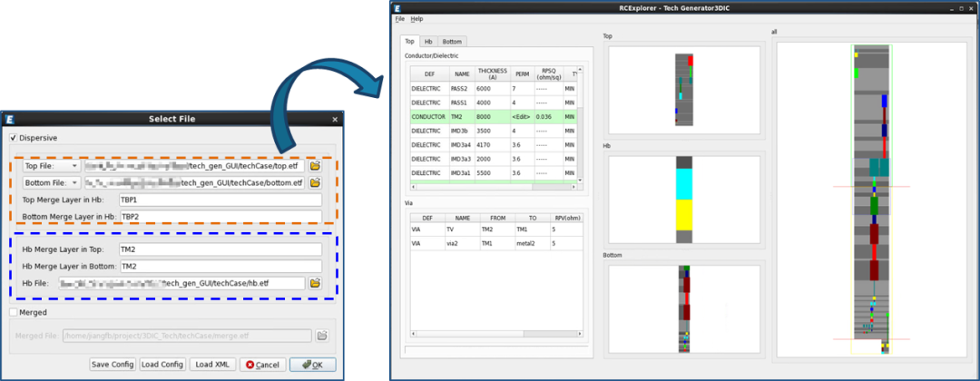980x381 pixels.
Task: Click the IMD3a3 layer name
Action: pos(462,159)
